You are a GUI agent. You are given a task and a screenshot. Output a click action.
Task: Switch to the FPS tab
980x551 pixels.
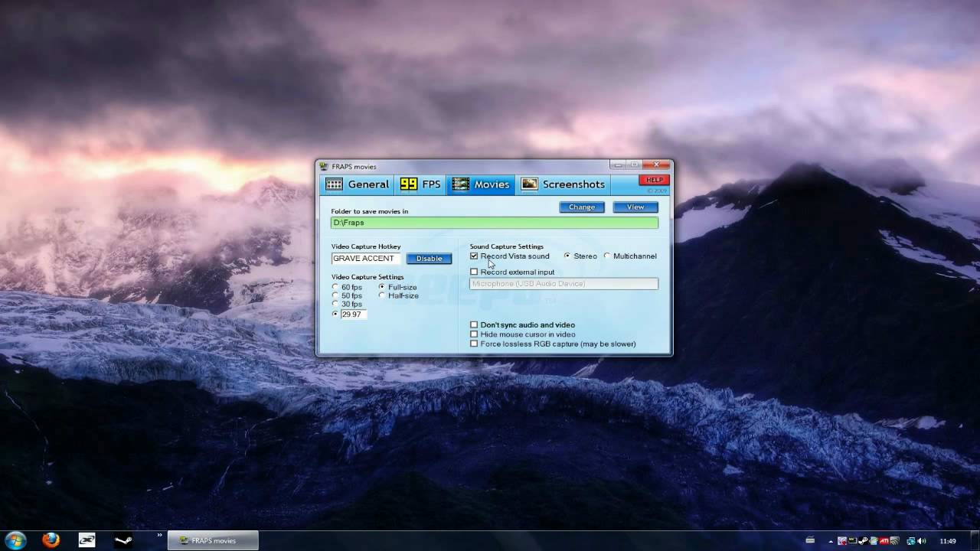click(420, 184)
